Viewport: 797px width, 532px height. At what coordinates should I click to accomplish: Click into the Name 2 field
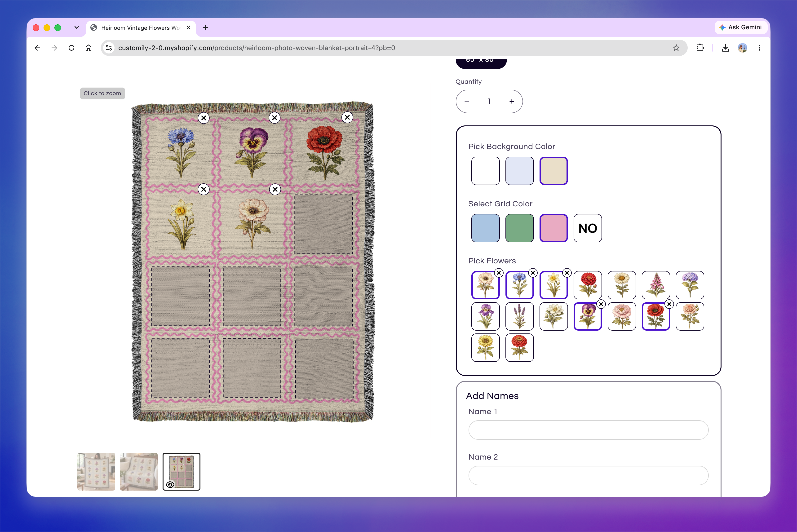(588, 475)
